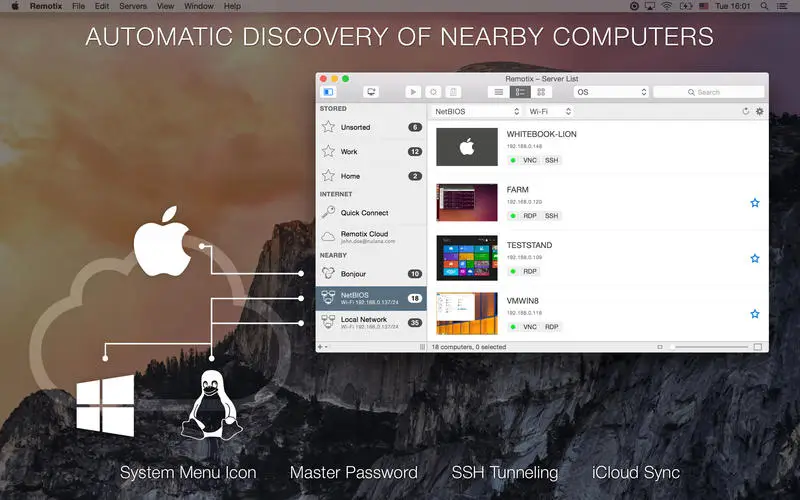Click the VNC tag for VMWIN8
The height and width of the screenshot is (500, 800).
530,327
